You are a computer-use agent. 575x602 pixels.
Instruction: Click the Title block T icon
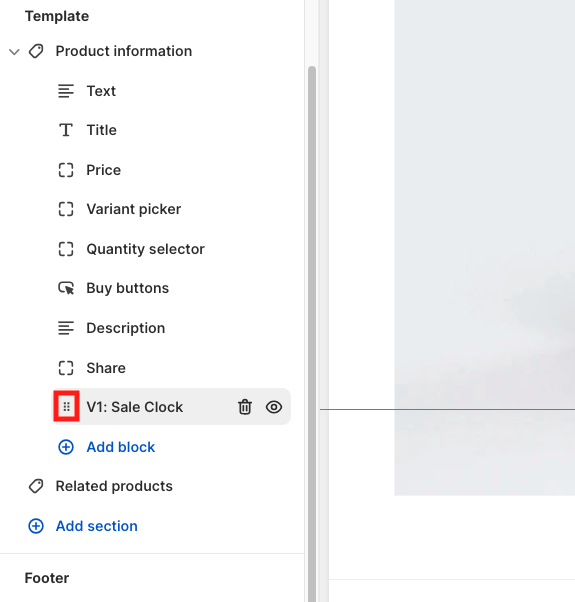(66, 130)
